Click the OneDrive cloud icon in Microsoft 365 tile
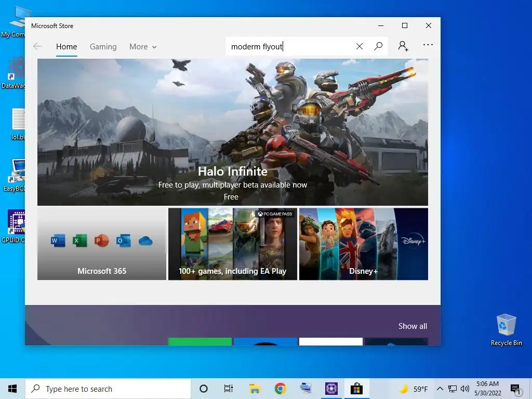The width and height of the screenshot is (532, 399). 145,241
